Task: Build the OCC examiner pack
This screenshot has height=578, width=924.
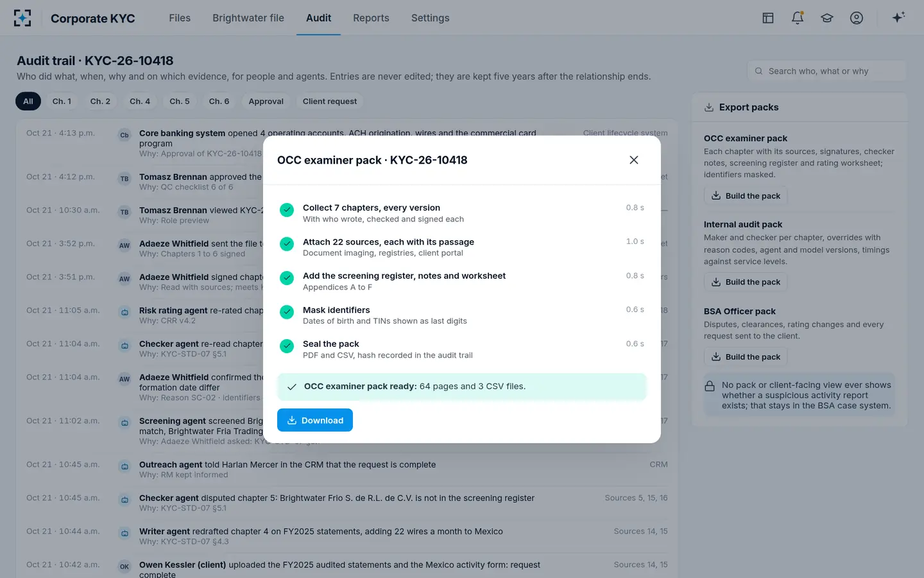Action: pos(746,196)
